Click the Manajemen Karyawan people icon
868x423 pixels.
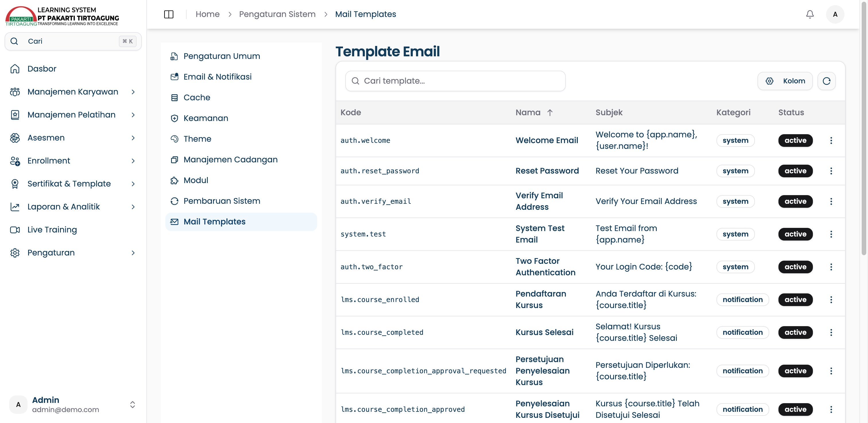pyautogui.click(x=15, y=92)
